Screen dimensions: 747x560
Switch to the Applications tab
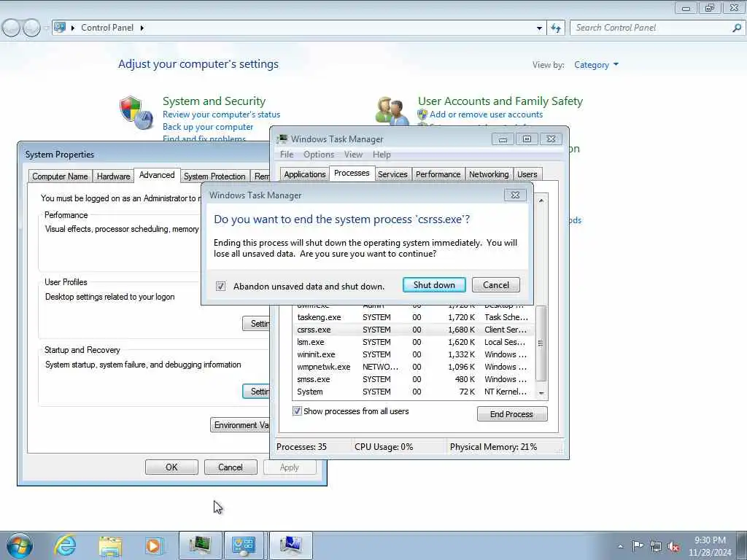tap(304, 174)
